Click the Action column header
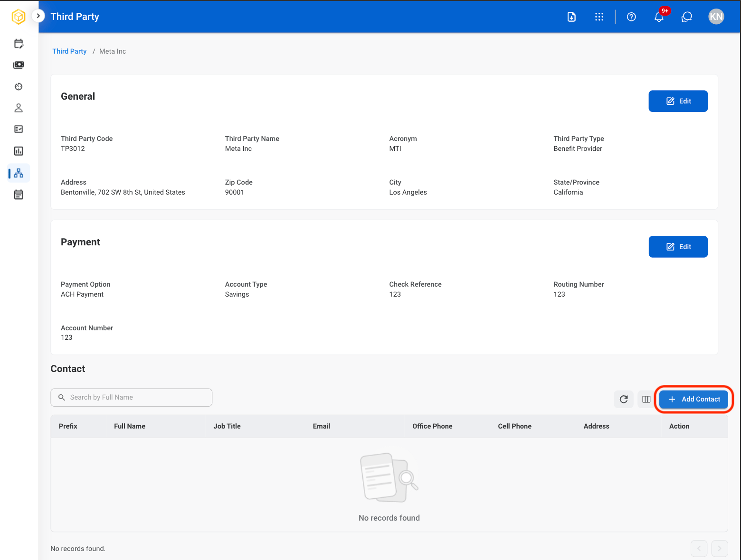The width and height of the screenshot is (741, 560). coord(679,426)
